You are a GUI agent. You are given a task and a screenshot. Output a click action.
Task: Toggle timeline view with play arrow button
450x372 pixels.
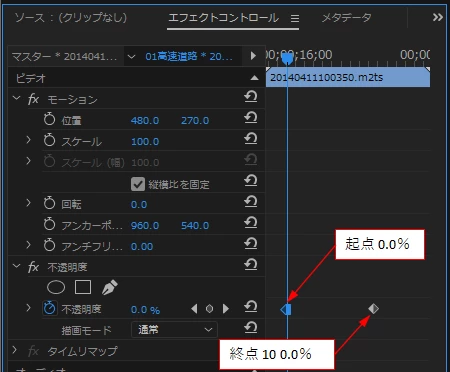[x=253, y=56]
